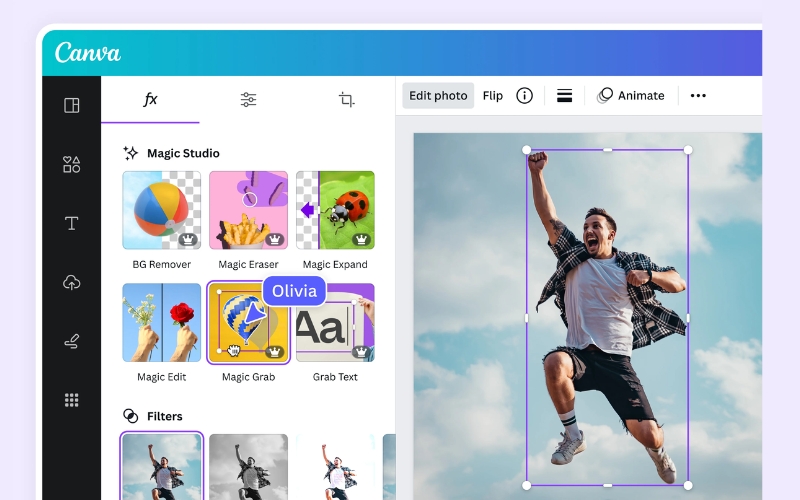Click the bottom edge middle resize handle

click(607, 485)
